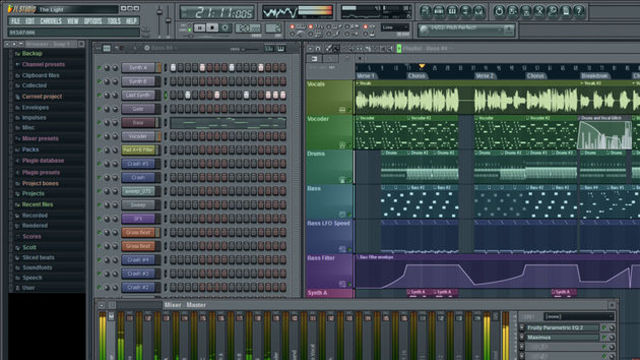Click the Drums track header in playlist
The width and height of the screenshot is (640, 360).
point(330,167)
